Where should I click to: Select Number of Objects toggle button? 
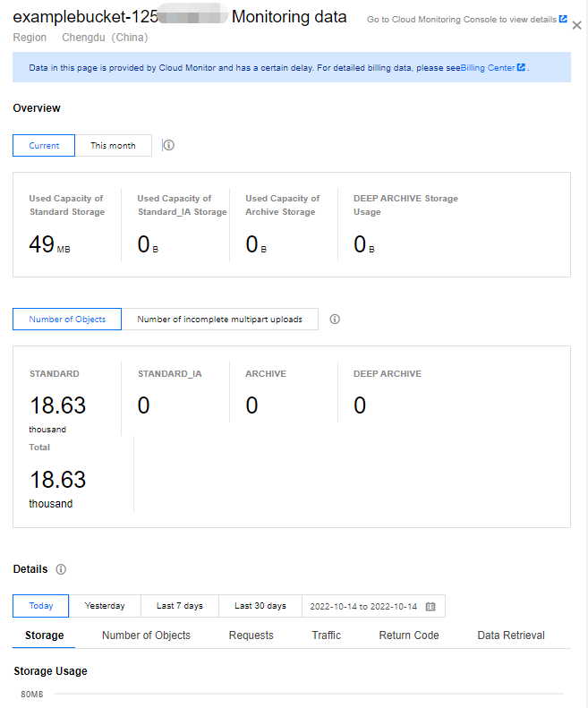coord(67,319)
